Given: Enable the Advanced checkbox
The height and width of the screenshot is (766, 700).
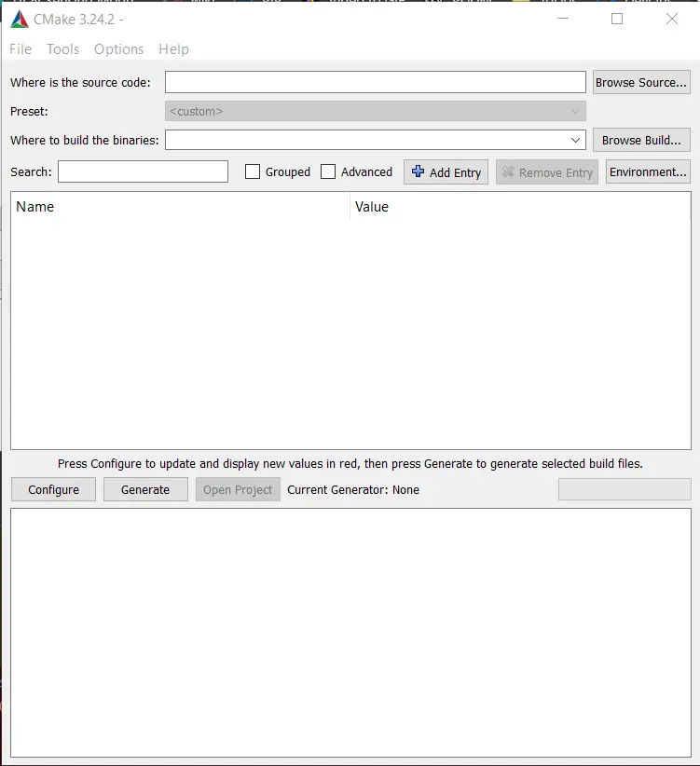Looking at the screenshot, I should (x=328, y=171).
